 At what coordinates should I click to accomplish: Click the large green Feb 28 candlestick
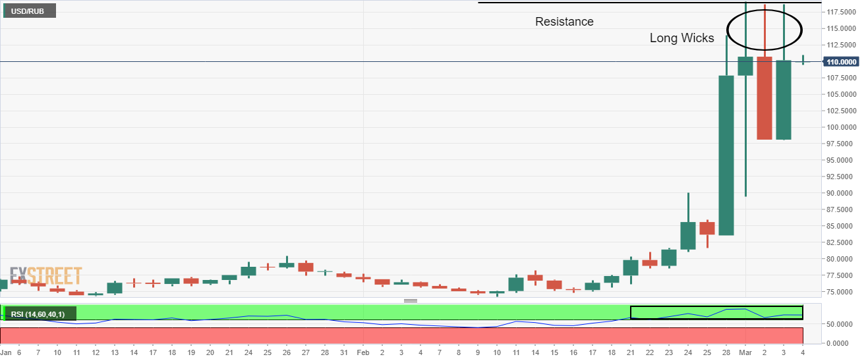coord(726,155)
